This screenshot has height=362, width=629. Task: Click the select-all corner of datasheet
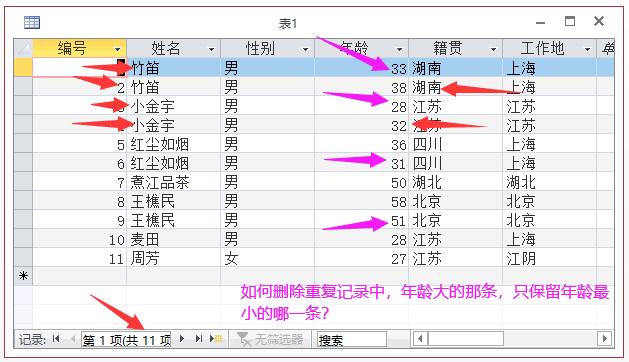click(23, 48)
